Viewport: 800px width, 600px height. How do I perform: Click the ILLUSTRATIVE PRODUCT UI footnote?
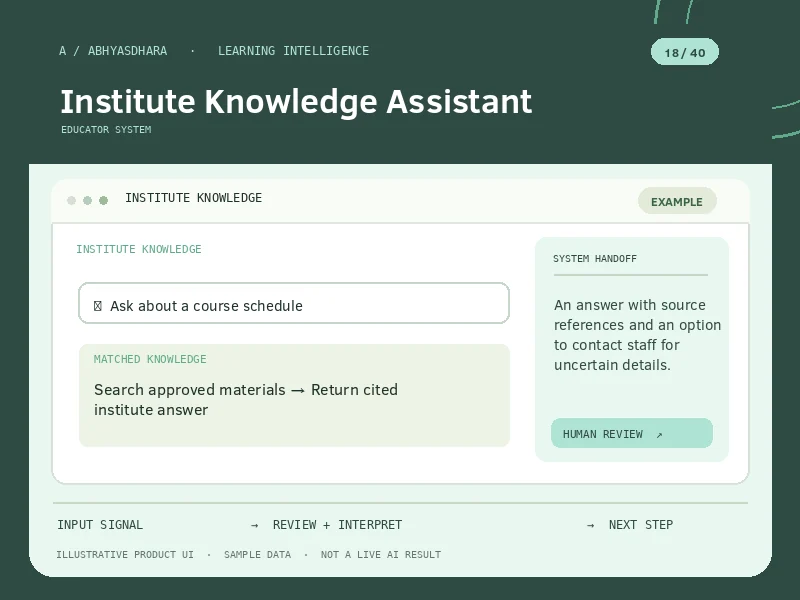pyautogui.click(x=125, y=555)
